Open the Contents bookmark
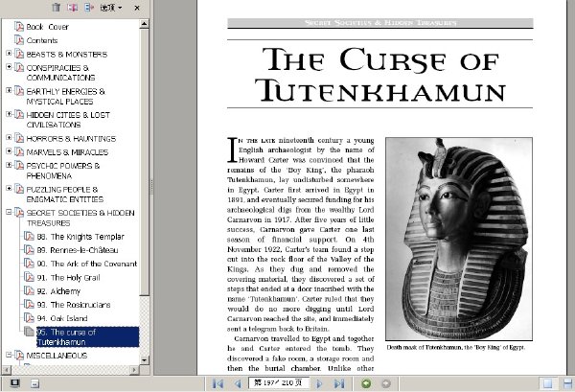This screenshot has width=575, height=392. [42, 40]
